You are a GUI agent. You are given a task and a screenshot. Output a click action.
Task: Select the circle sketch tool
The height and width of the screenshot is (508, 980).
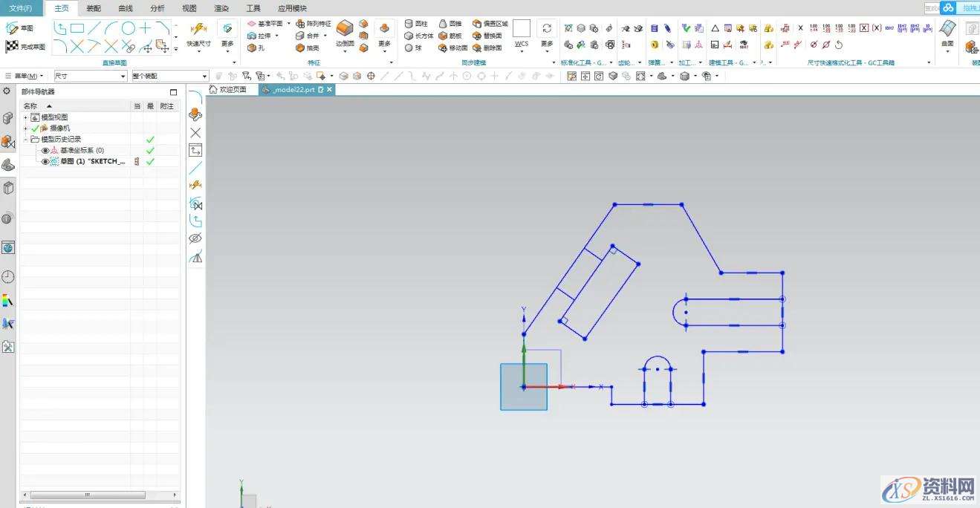(129, 28)
